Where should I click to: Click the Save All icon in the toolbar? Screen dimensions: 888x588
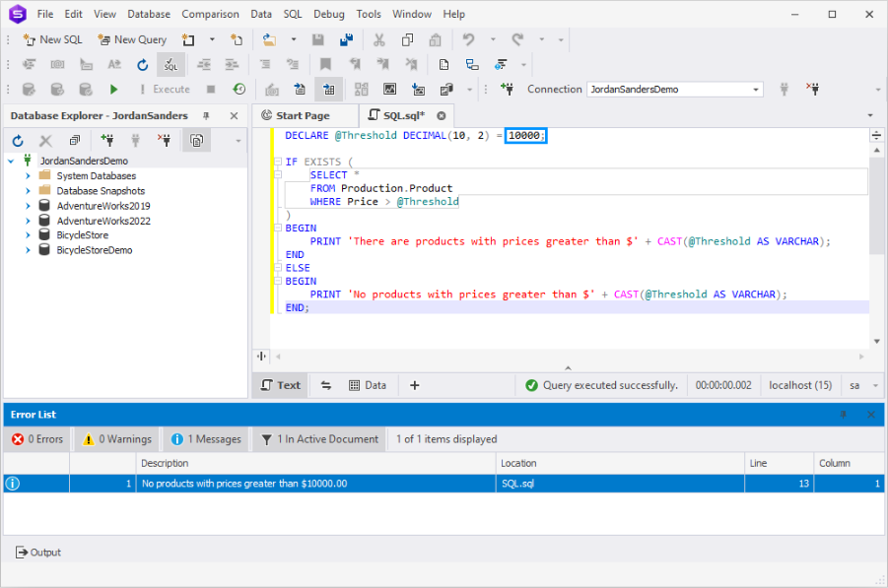[346, 39]
